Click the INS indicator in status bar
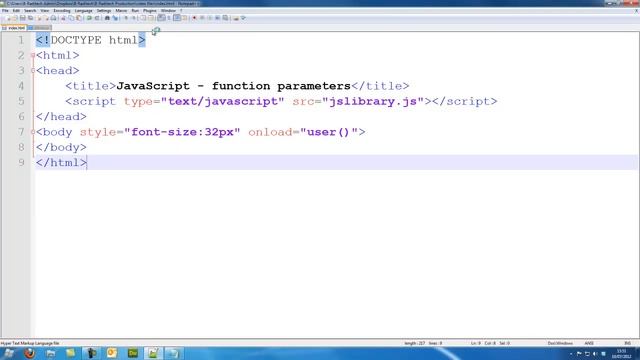This screenshot has width=640, height=360. click(628, 343)
